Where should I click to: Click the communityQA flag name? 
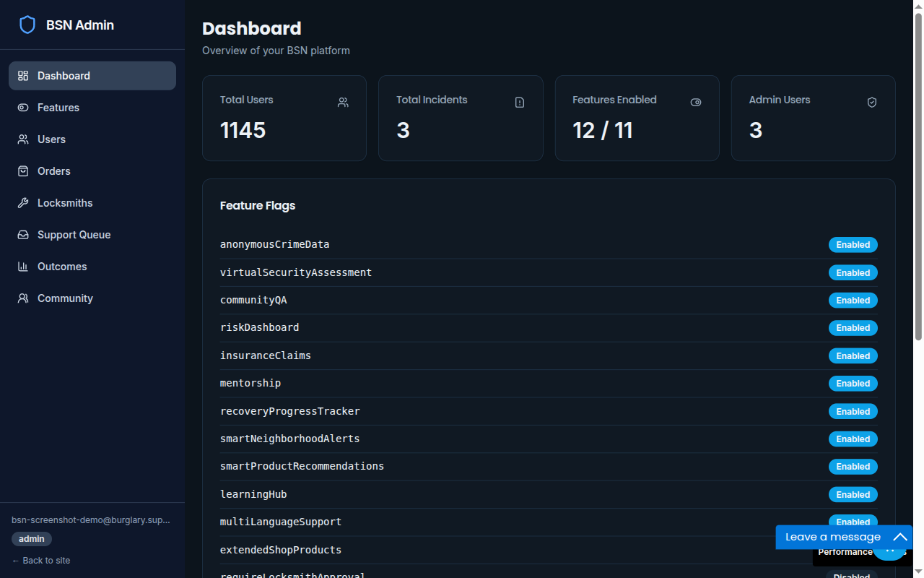click(253, 300)
